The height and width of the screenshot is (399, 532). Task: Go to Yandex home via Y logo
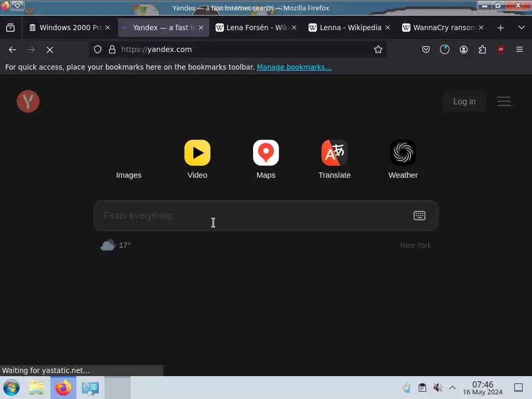tap(28, 101)
